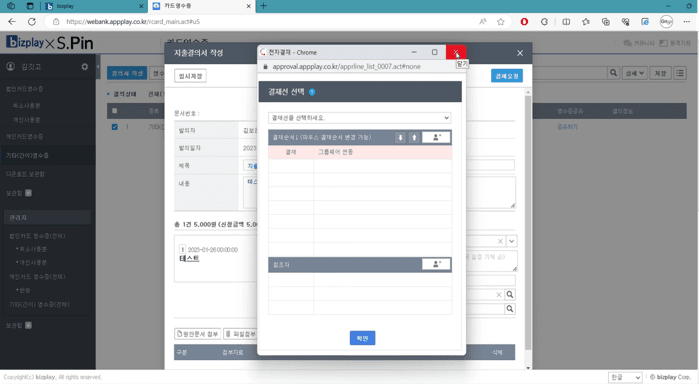Click the 공유하기 link in the table row
Screen dimensions: 699x384
[x=567, y=127]
